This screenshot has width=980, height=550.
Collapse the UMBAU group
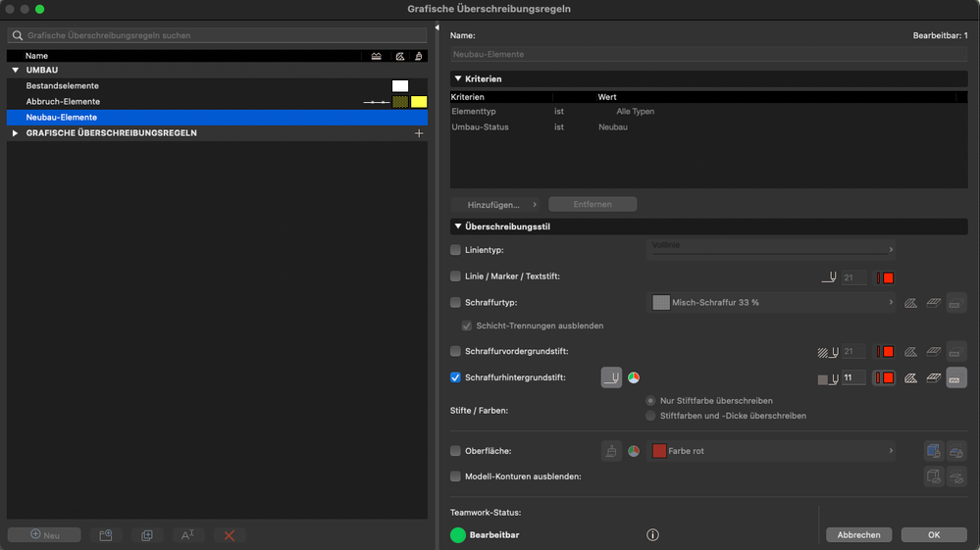coord(16,70)
